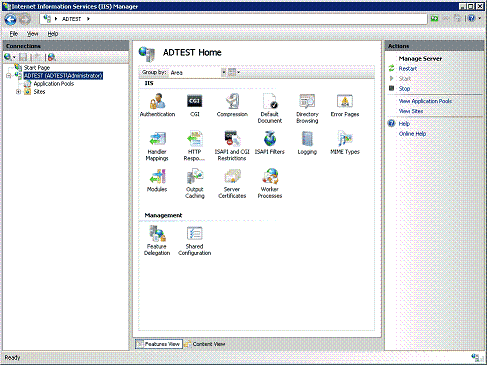Select the MIME Types icon
The width and height of the screenshot is (487, 365).
pos(345,143)
